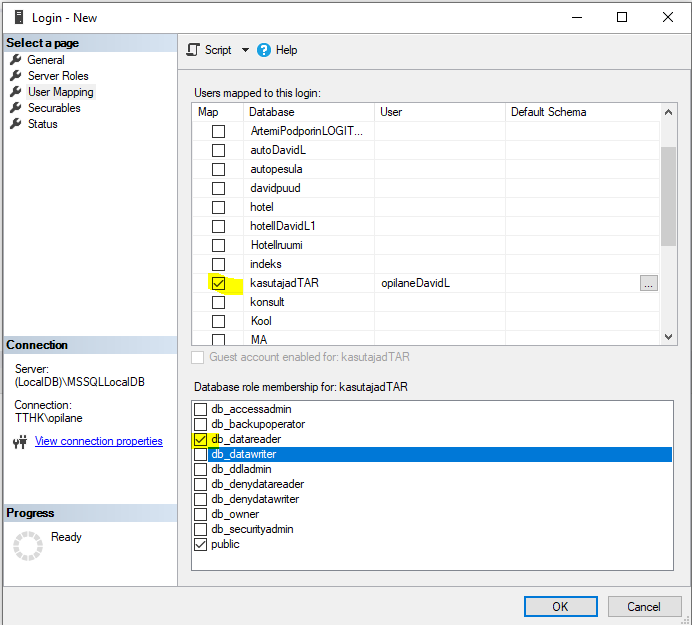Click the Default Schema column header
This screenshot has width=692, height=625.
click(x=548, y=112)
